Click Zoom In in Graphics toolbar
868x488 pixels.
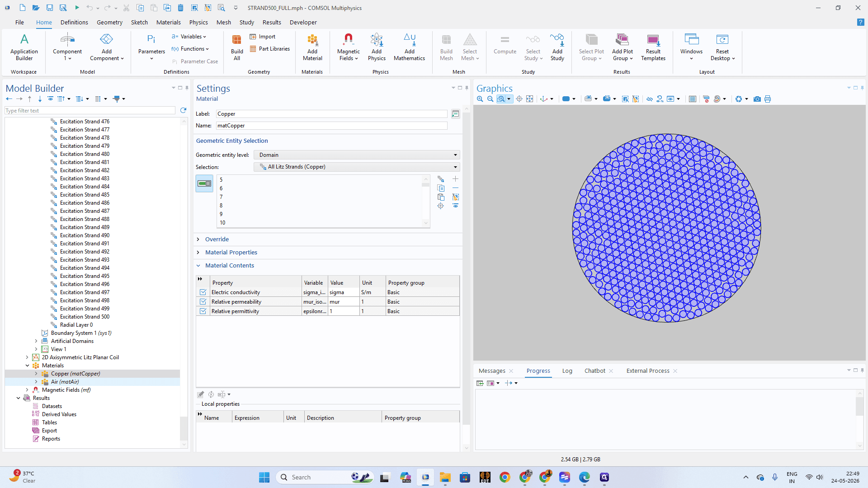tap(480, 99)
